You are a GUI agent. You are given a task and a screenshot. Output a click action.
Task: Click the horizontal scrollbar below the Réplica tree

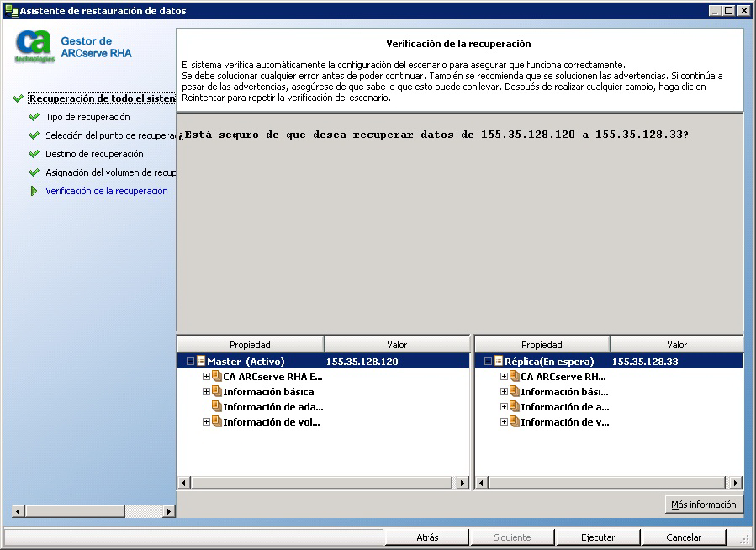pos(605,483)
